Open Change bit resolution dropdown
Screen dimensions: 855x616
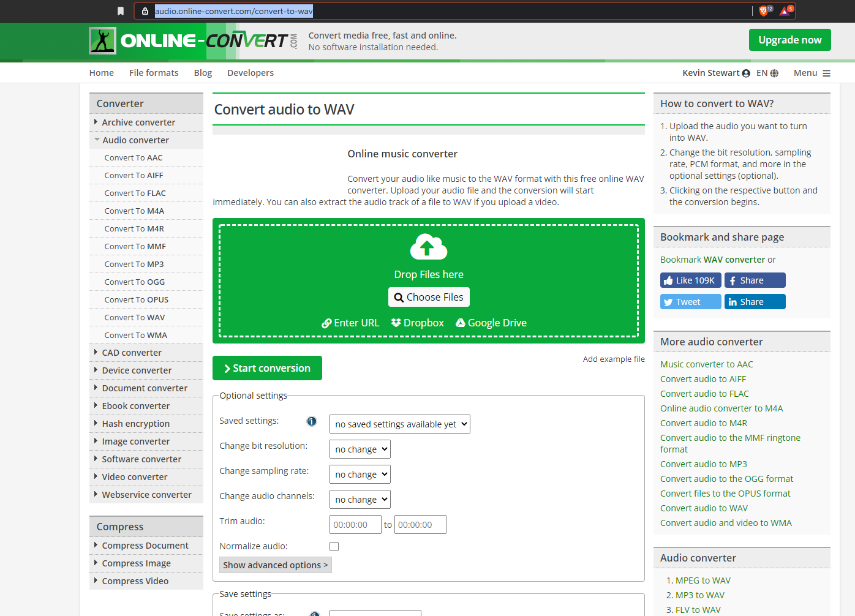point(360,449)
